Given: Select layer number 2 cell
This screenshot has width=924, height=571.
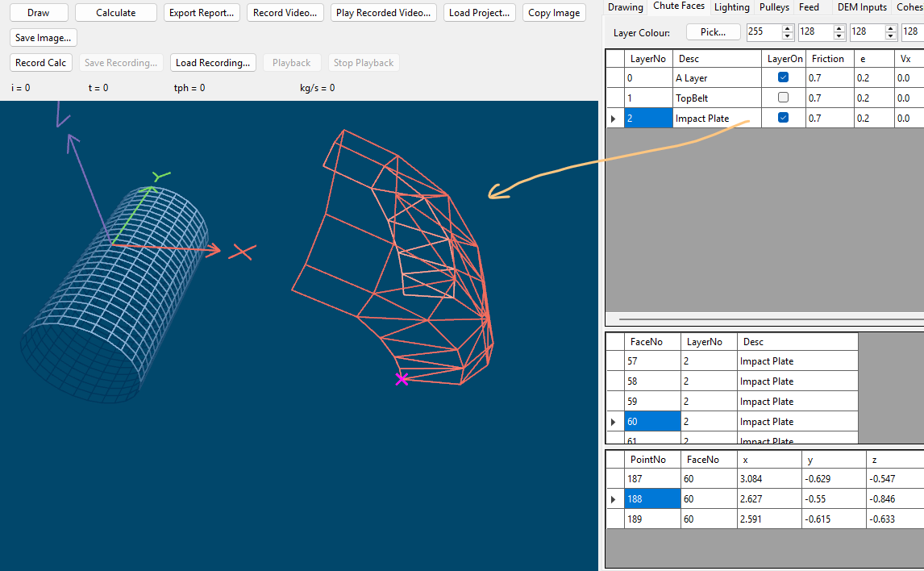Looking at the screenshot, I should tap(648, 118).
